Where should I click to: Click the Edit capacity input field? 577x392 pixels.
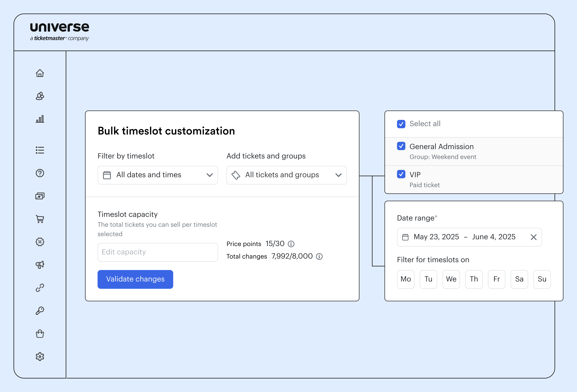(x=158, y=252)
